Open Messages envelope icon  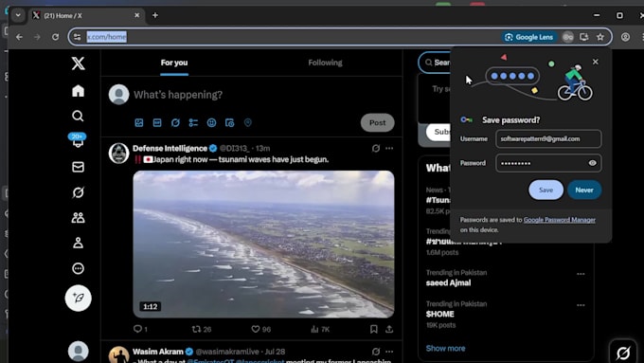[78, 167]
